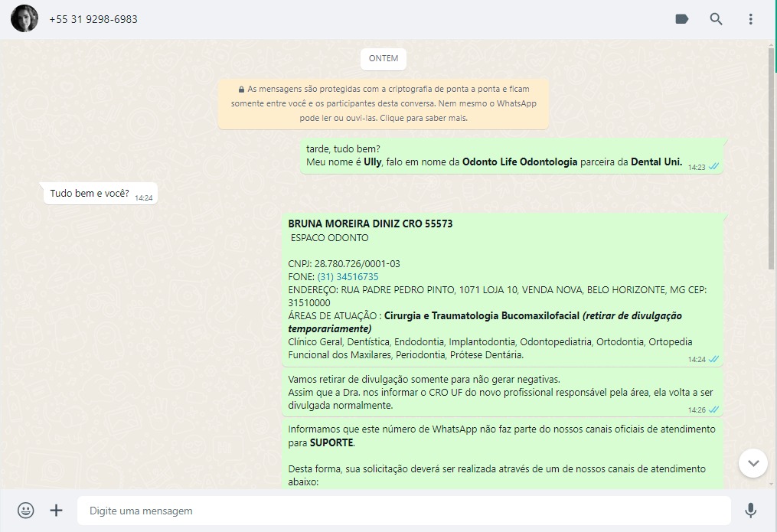Open the label tag icon in header
The height and width of the screenshot is (532, 777).
click(682, 19)
